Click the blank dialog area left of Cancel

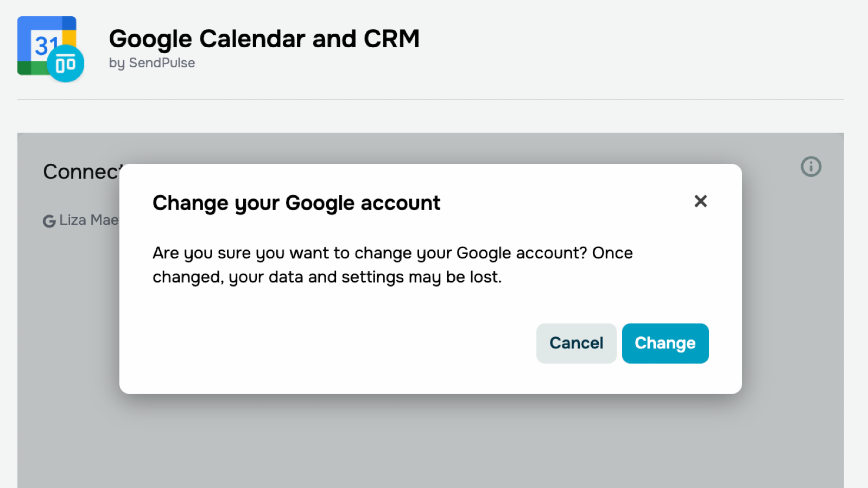pyautogui.click(x=337, y=343)
